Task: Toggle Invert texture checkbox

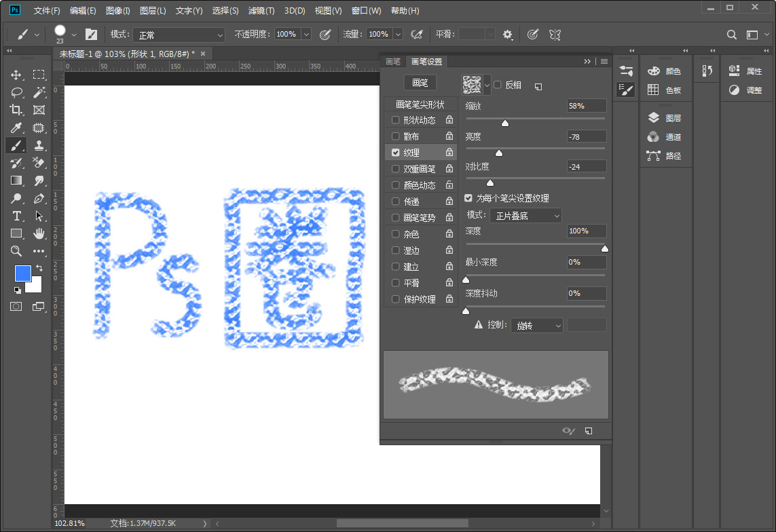Action: 498,85
